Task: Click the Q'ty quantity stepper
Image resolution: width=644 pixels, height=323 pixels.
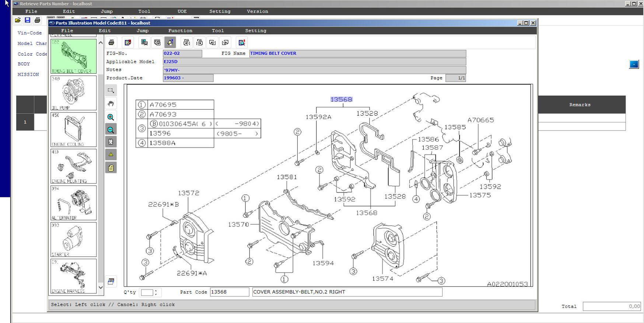Action: 156,292
